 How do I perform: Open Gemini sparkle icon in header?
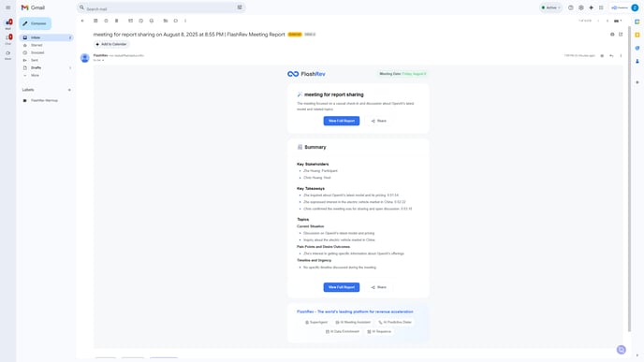pos(591,7)
